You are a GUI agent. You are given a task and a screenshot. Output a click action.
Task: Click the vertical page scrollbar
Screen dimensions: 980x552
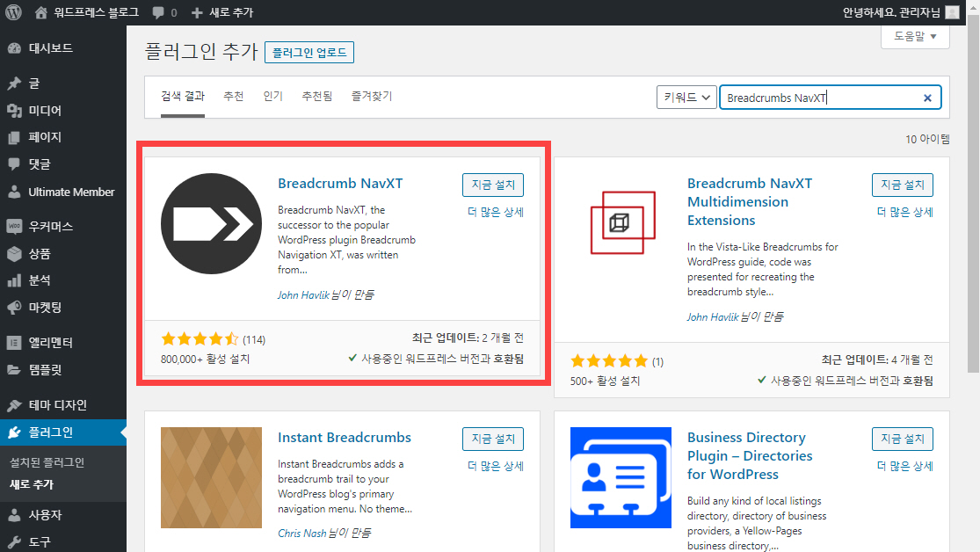[x=973, y=193]
